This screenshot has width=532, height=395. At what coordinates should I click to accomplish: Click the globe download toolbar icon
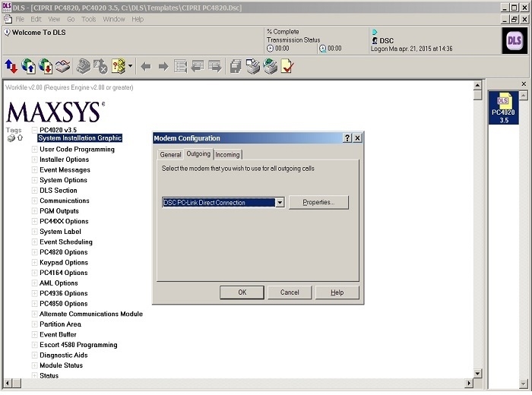46,66
